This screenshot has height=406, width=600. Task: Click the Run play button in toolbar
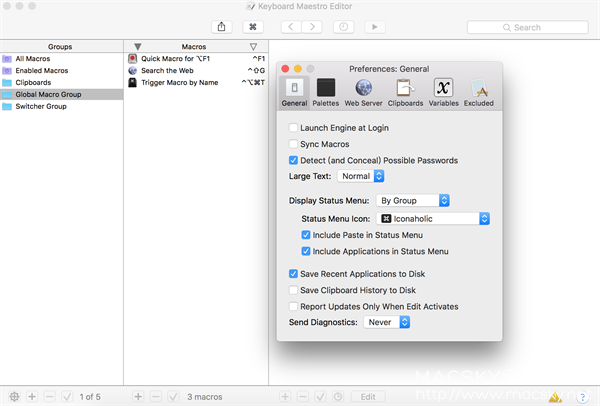375,27
